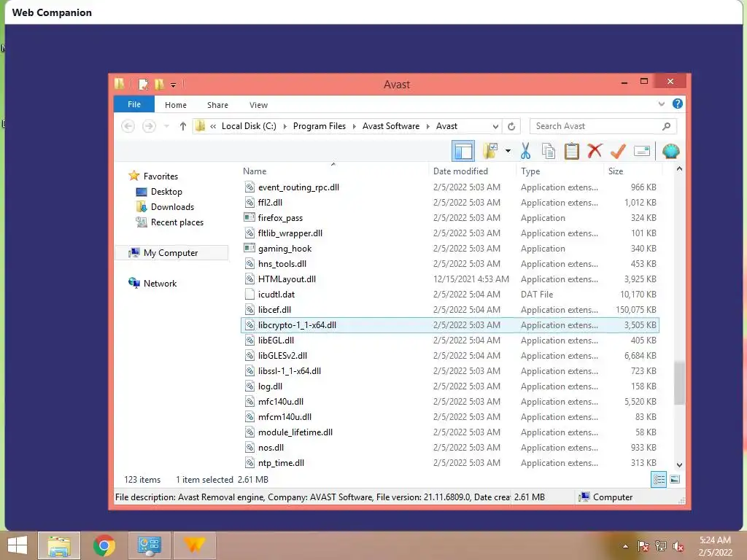
Task: Expand the chevron after Program Files
Action: [x=354, y=126]
